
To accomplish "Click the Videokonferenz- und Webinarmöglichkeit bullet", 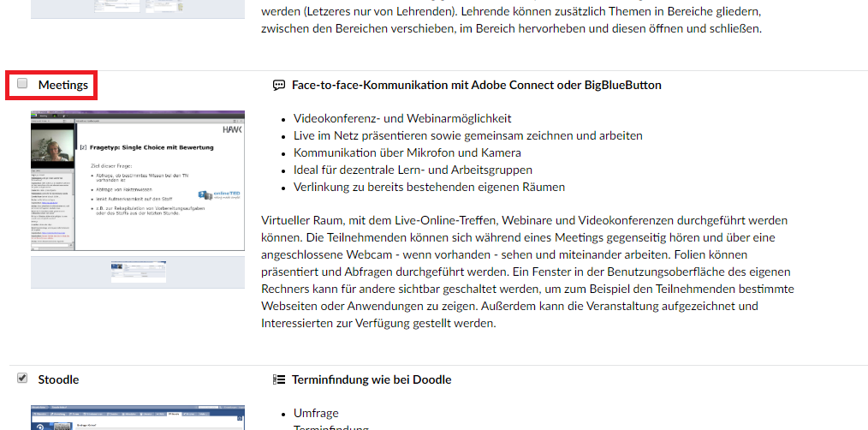I will pyautogui.click(x=402, y=118).
